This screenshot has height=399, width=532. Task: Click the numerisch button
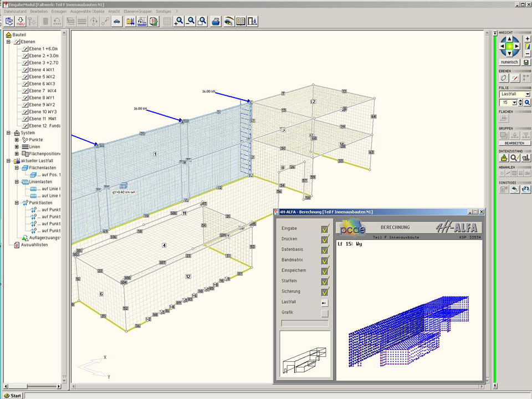click(509, 62)
